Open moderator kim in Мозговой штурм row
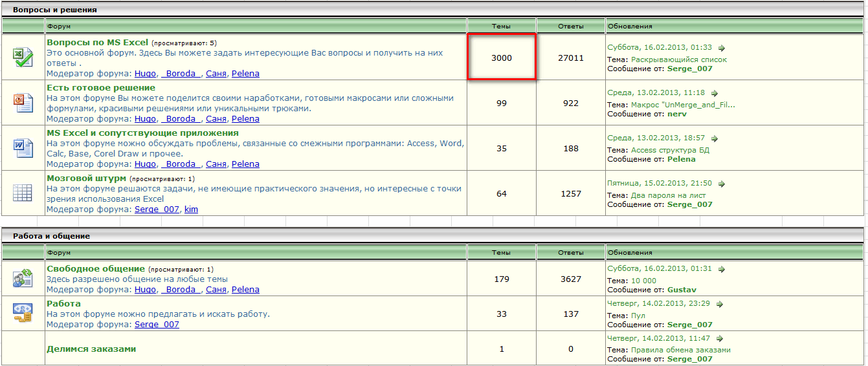The height and width of the screenshot is (366, 868). click(191, 210)
